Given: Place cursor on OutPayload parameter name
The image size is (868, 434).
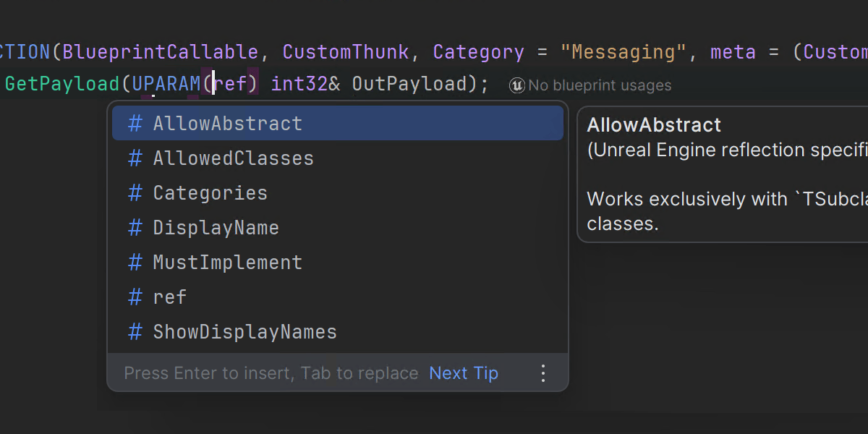Looking at the screenshot, I should 409,84.
